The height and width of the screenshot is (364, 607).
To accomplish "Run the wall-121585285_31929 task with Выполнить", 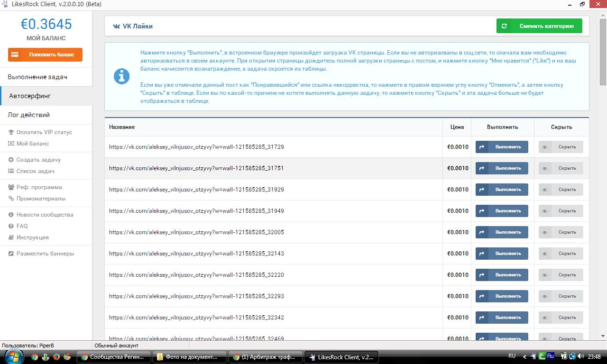I will click(502, 190).
